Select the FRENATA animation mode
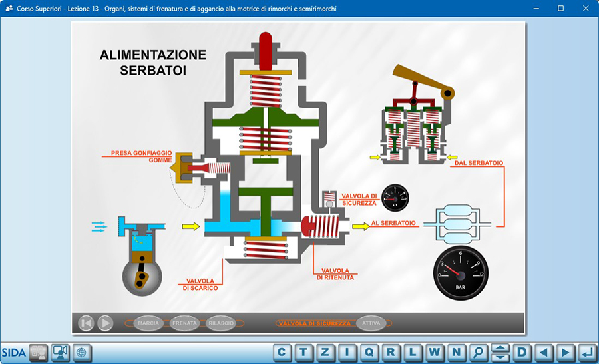Image resolution: width=599 pixels, height=364 pixels. 184,323
